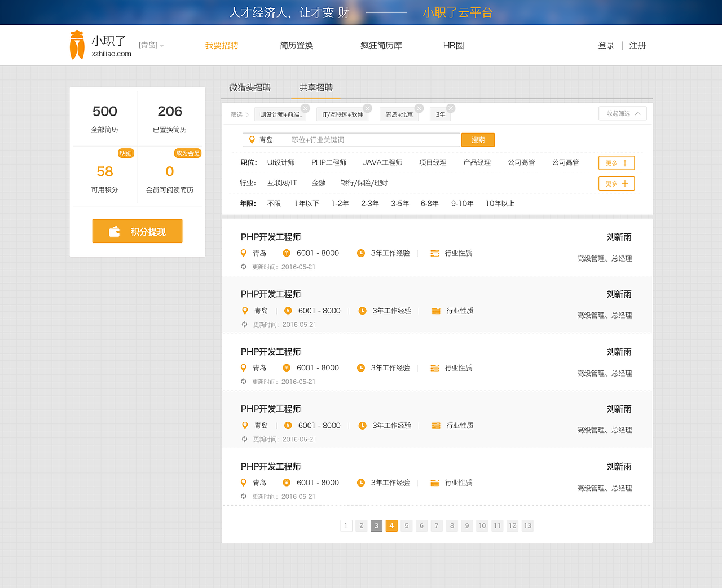
Task: Expand more 职位 options
Action: [x=617, y=163]
